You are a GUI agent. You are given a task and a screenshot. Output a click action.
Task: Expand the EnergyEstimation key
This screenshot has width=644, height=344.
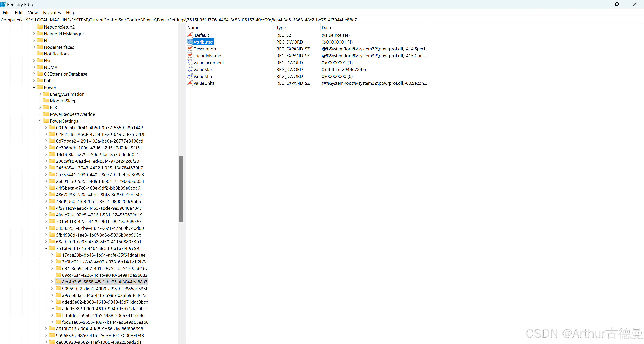click(x=40, y=94)
